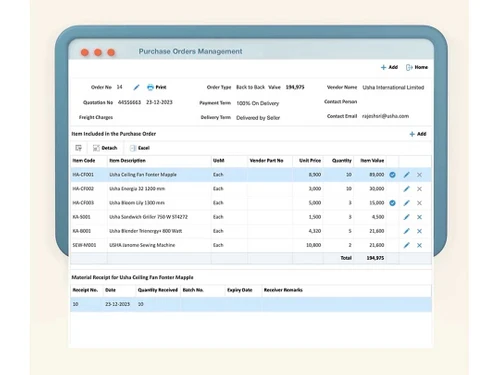Edit order number 14 with pencil icon

click(136, 87)
